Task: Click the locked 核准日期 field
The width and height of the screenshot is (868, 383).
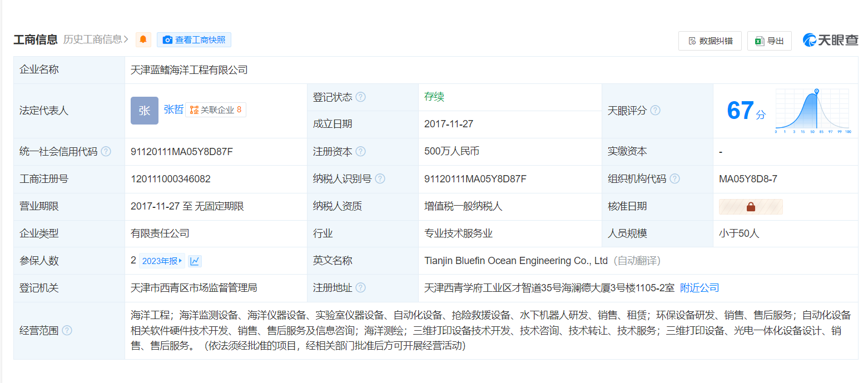Action: click(x=751, y=207)
